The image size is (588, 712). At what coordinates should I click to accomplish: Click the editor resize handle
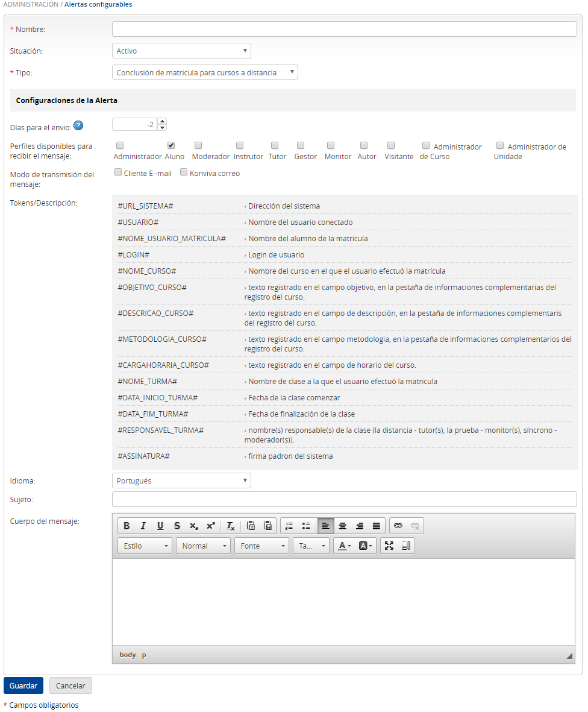[x=569, y=656]
